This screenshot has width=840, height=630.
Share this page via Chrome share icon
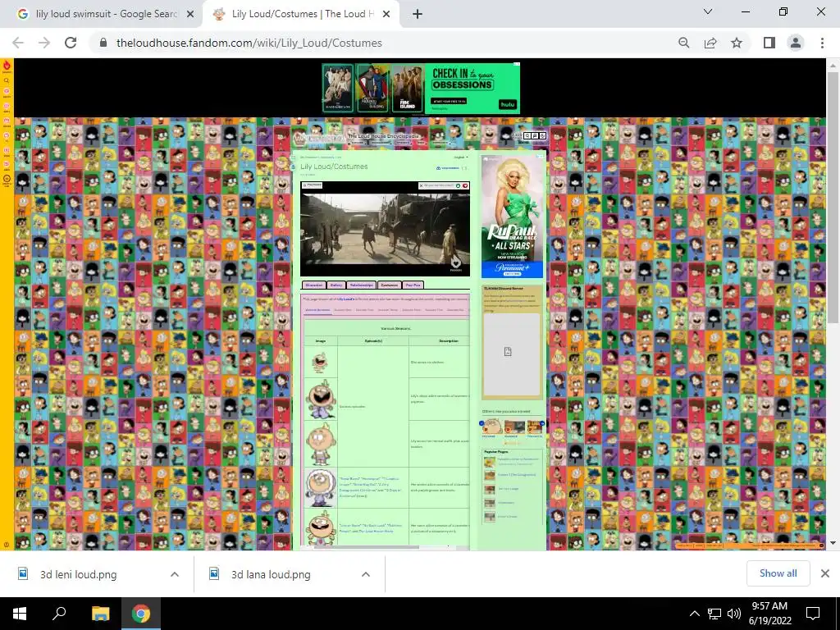pos(710,43)
